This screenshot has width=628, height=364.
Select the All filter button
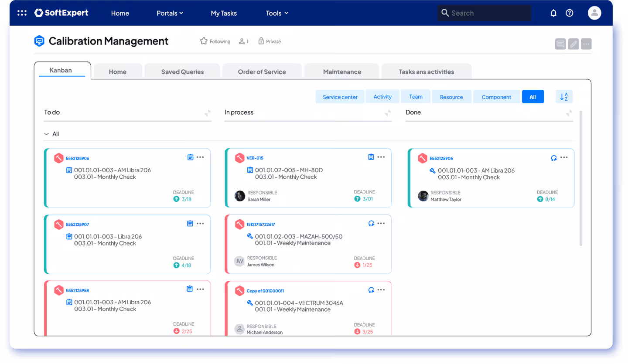pos(532,97)
